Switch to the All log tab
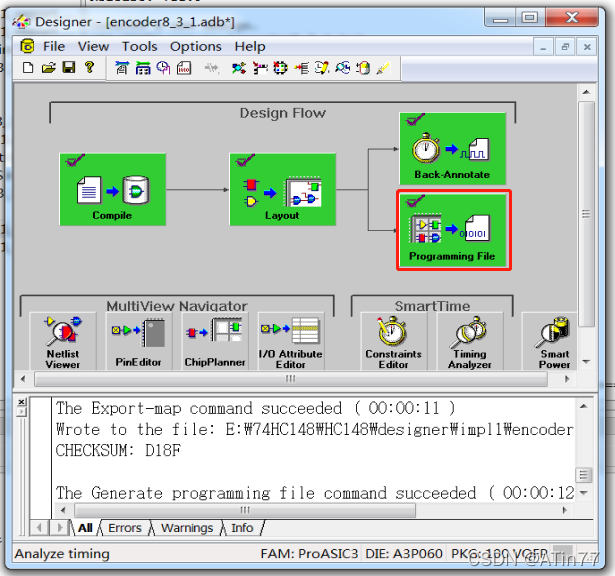The width and height of the screenshot is (615, 576). (x=85, y=528)
